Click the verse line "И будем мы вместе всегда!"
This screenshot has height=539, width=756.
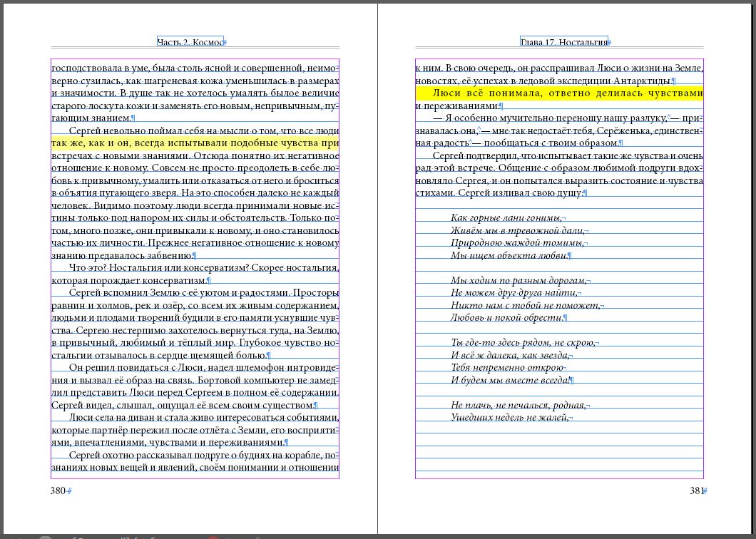511,380
